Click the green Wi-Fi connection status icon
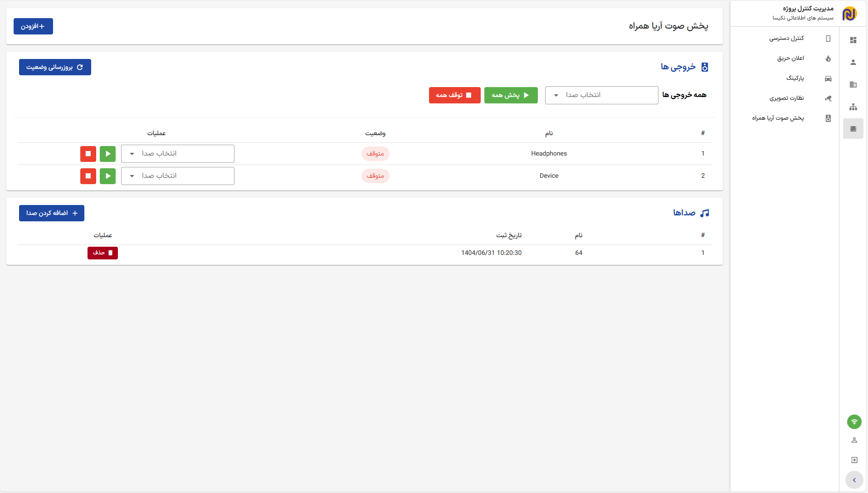 [x=854, y=422]
